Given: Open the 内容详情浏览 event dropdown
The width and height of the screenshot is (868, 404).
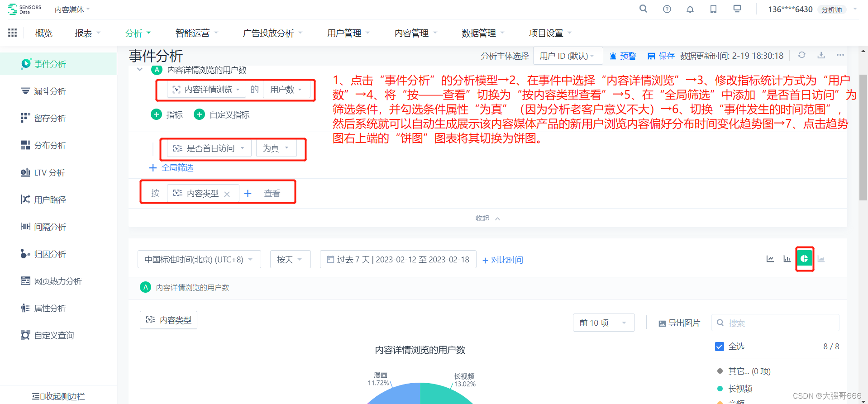Looking at the screenshot, I should [207, 90].
